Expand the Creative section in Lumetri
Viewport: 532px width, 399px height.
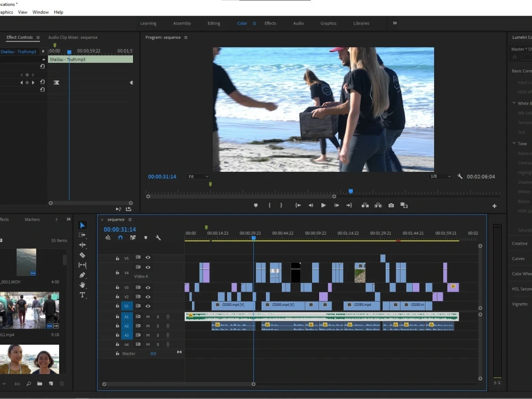(x=520, y=244)
